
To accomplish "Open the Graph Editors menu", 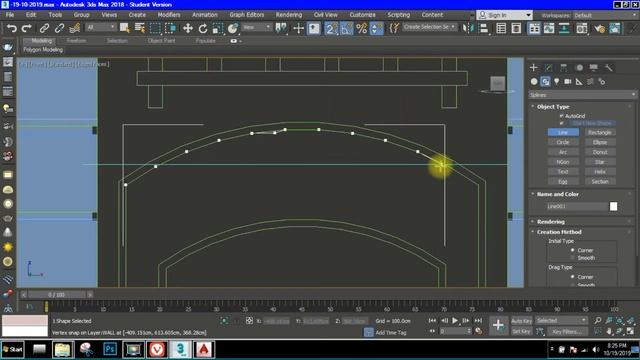I will (x=247, y=15).
